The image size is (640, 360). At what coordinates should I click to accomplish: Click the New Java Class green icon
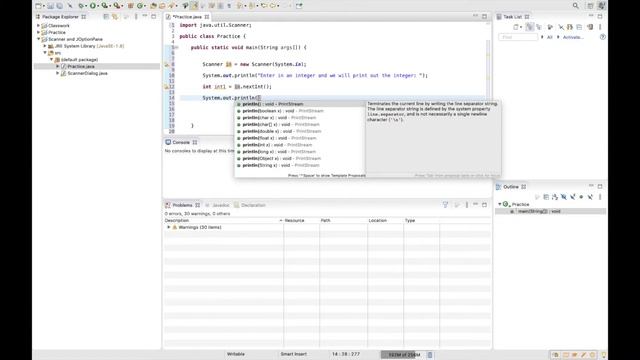click(x=140, y=6)
